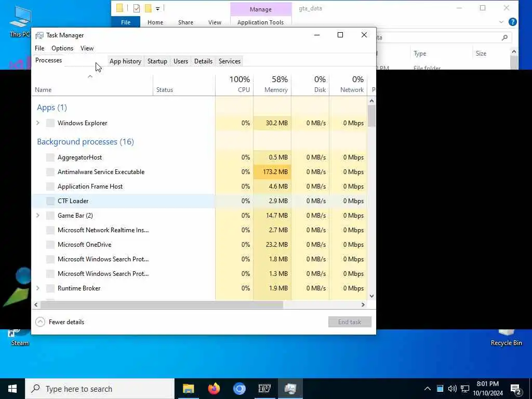Image resolution: width=532 pixels, height=399 pixels.
Task: Collapse to Fewer details view
Action: tap(60, 322)
